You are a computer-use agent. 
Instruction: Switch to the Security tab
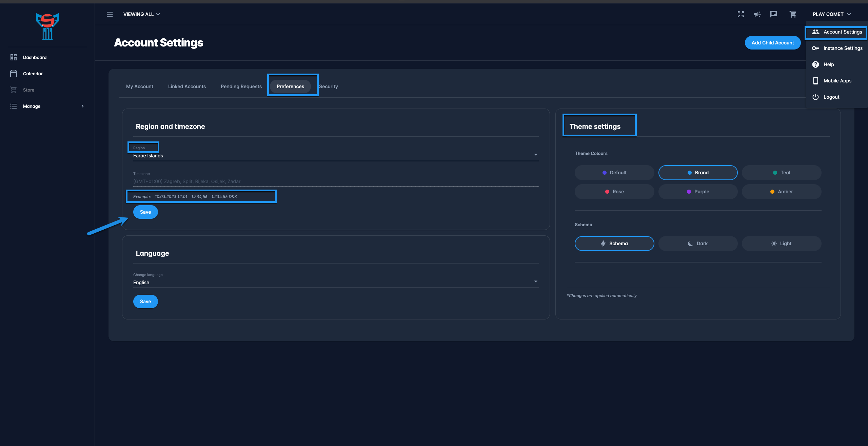(x=328, y=86)
